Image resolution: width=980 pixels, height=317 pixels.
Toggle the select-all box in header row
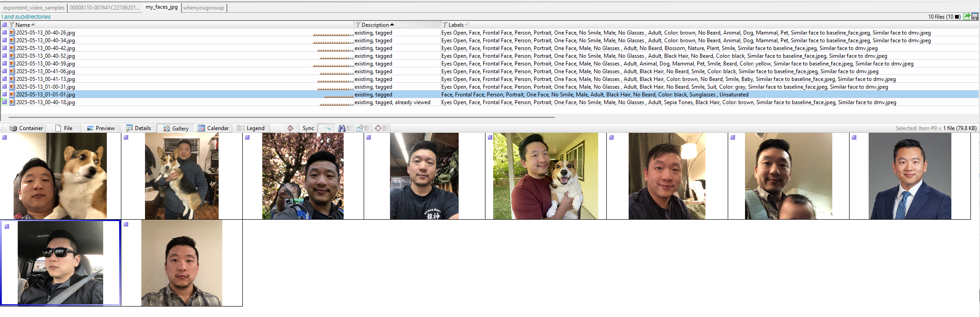(x=5, y=25)
